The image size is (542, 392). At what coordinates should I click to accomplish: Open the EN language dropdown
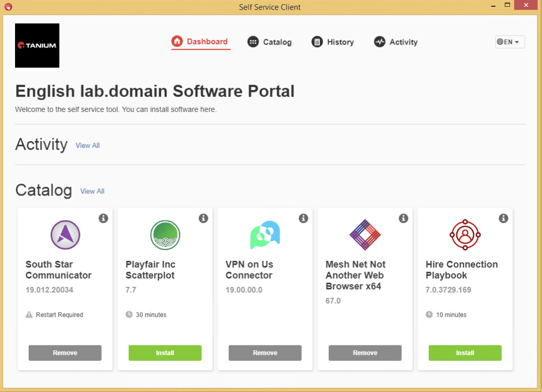[509, 41]
